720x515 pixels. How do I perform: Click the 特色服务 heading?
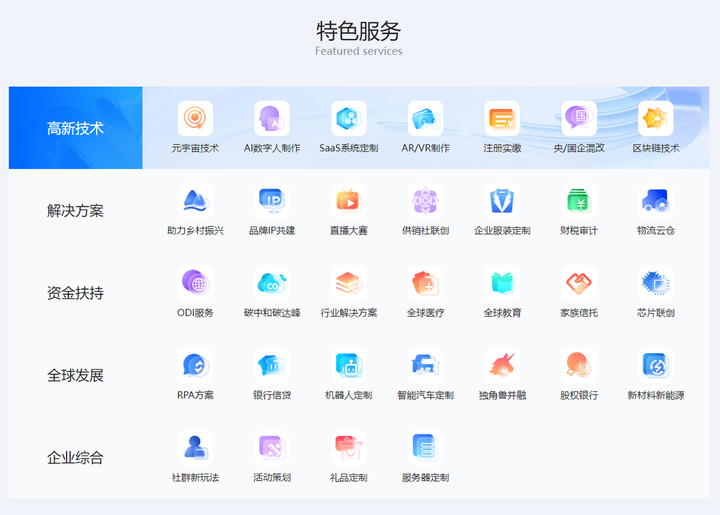[359, 31]
